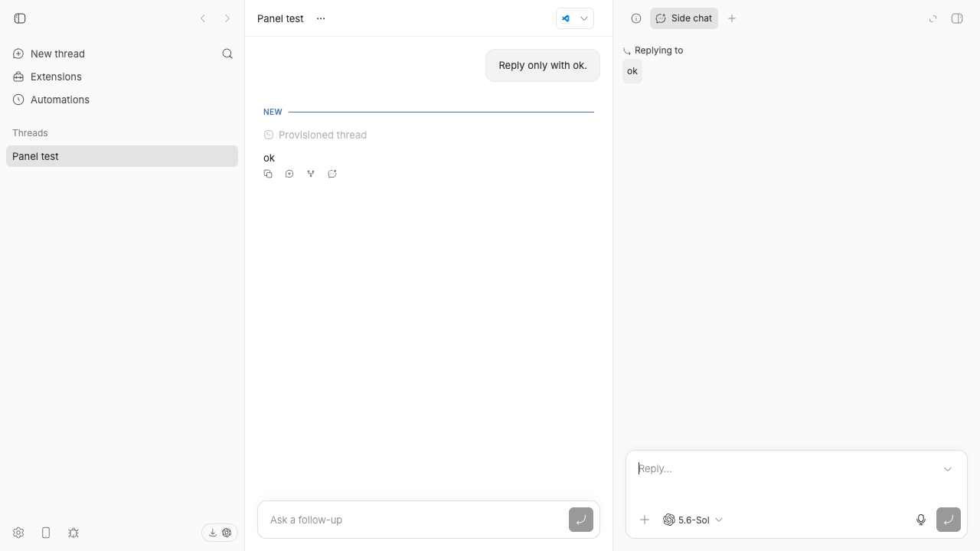Add a new side panel tab

[732, 18]
